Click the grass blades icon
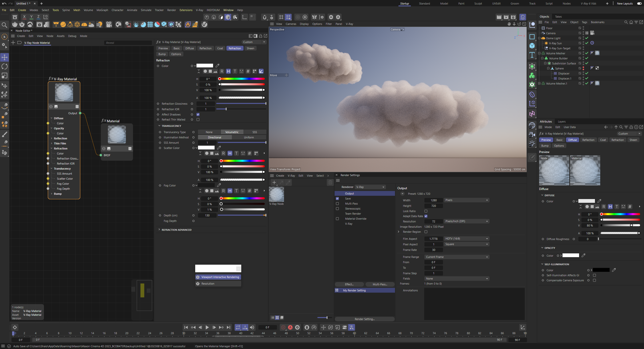Image resolution: width=644 pixels, height=349 pixels. pos(136,24)
